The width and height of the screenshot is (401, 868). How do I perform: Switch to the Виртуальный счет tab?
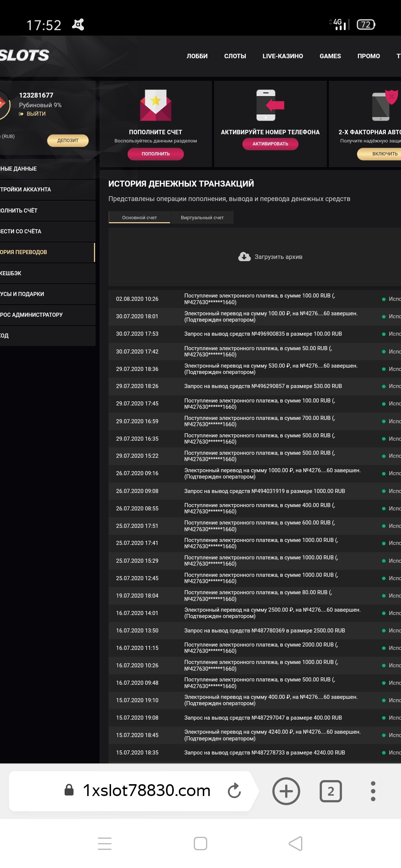tap(202, 218)
